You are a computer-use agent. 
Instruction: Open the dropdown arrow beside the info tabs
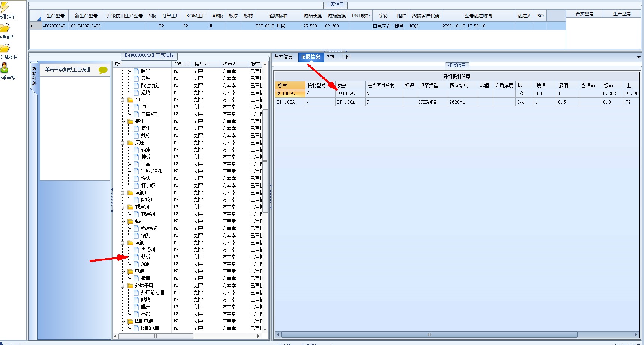click(639, 57)
